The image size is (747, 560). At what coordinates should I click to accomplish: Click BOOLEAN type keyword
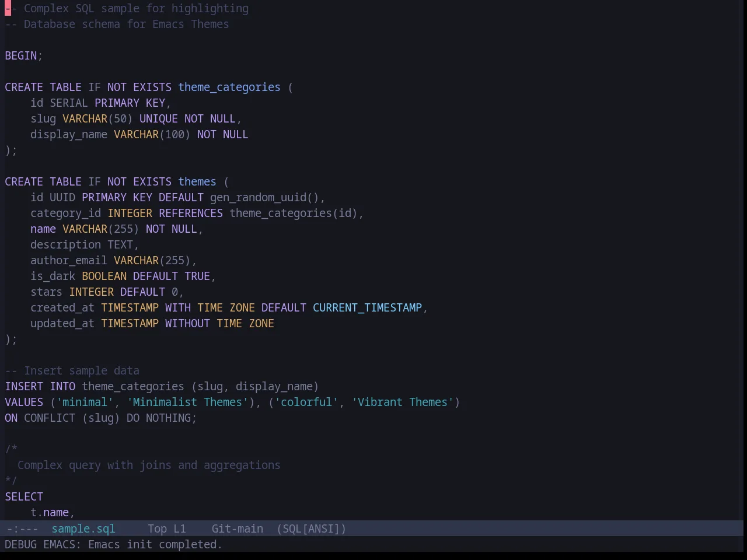(104, 276)
